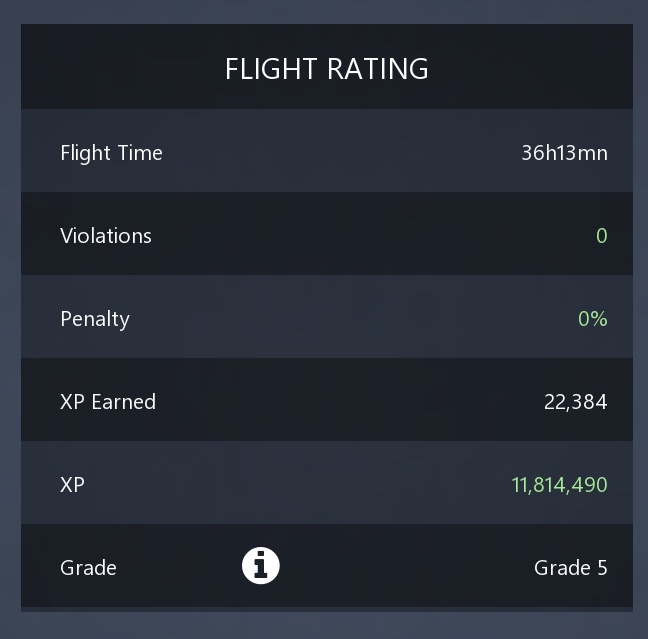This screenshot has height=639, width=648.
Task: Select the word FLIGHT in the header
Action: pyautogui.click(x=271, y=69)
